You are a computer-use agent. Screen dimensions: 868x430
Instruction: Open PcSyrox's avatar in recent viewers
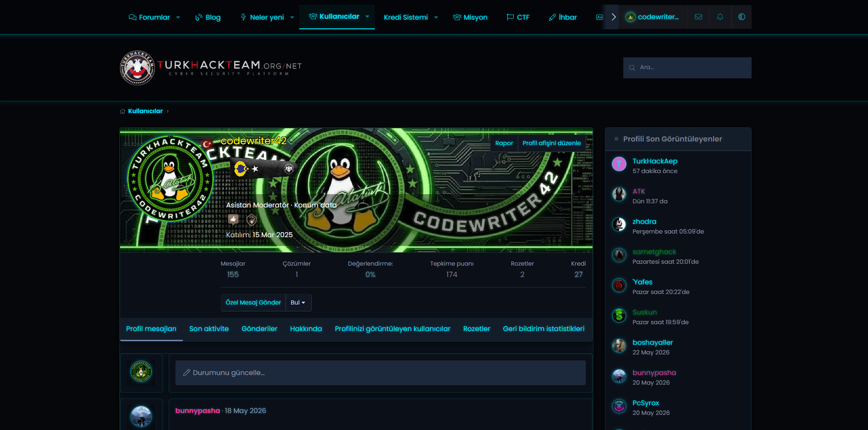[x=619, y=406]
